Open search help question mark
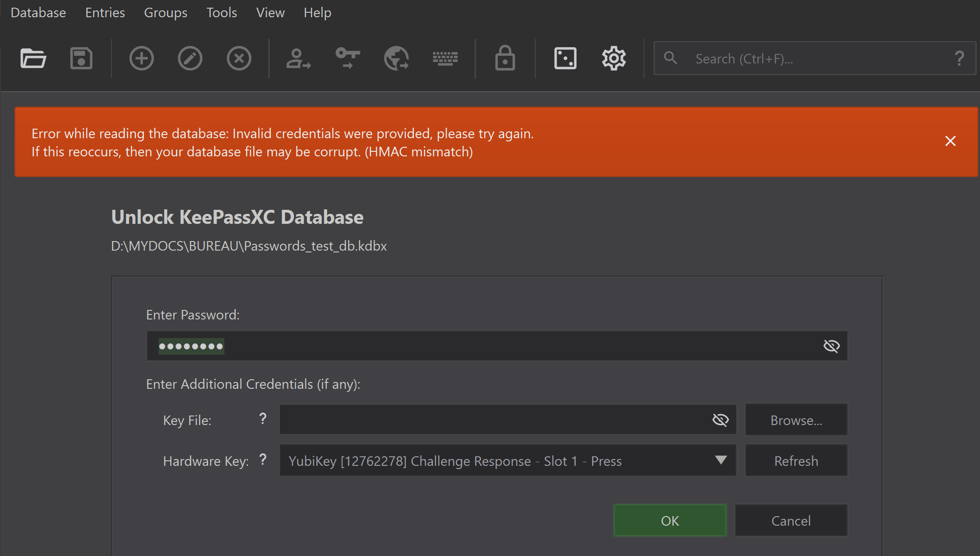980x556 pixels. 959,58
